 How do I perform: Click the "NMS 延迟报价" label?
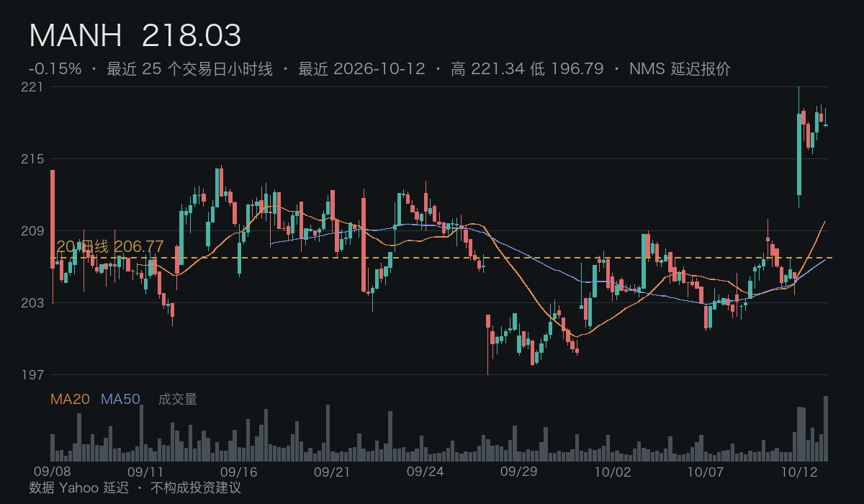(680, 69)
